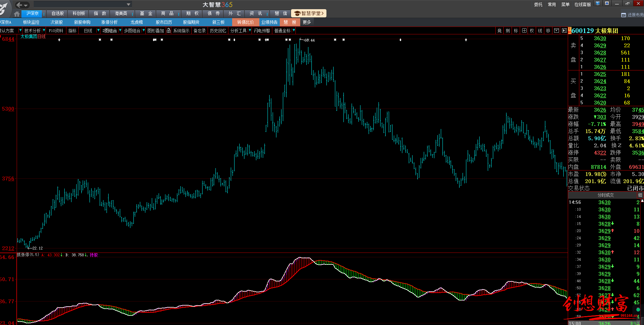
Task: Go to the home page icon
Action: (17, 14)
